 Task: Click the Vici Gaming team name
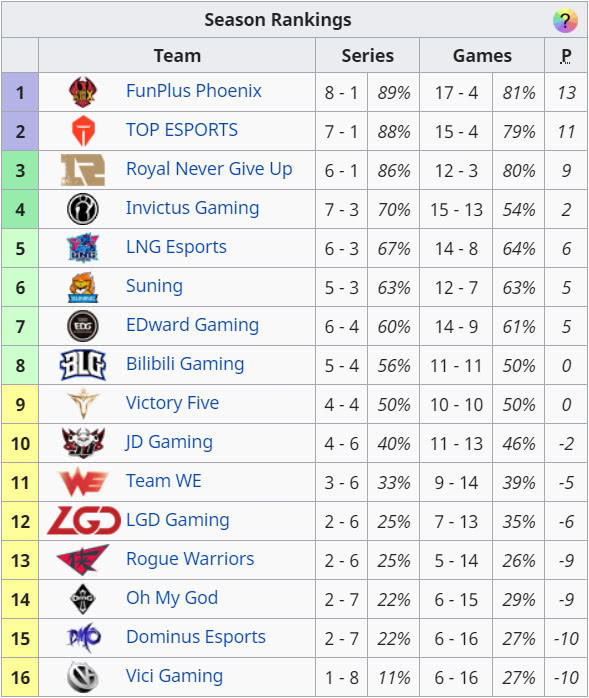pyautogui.click(x=174, y=676)
